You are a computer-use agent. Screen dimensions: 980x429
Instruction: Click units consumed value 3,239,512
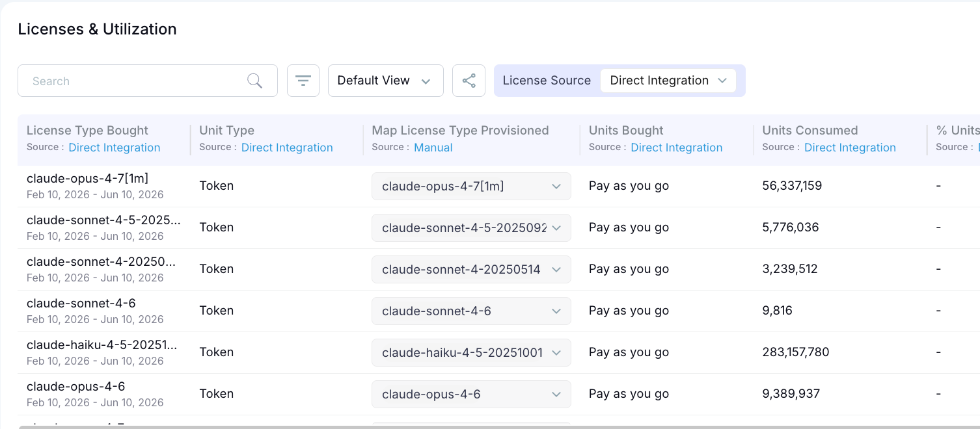[790, 269]
